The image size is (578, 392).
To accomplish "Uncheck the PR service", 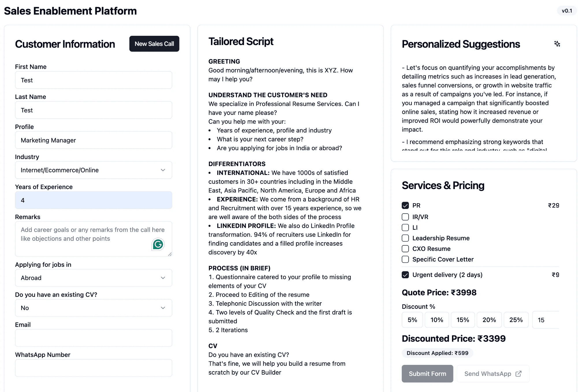I will tap(405, 205).
